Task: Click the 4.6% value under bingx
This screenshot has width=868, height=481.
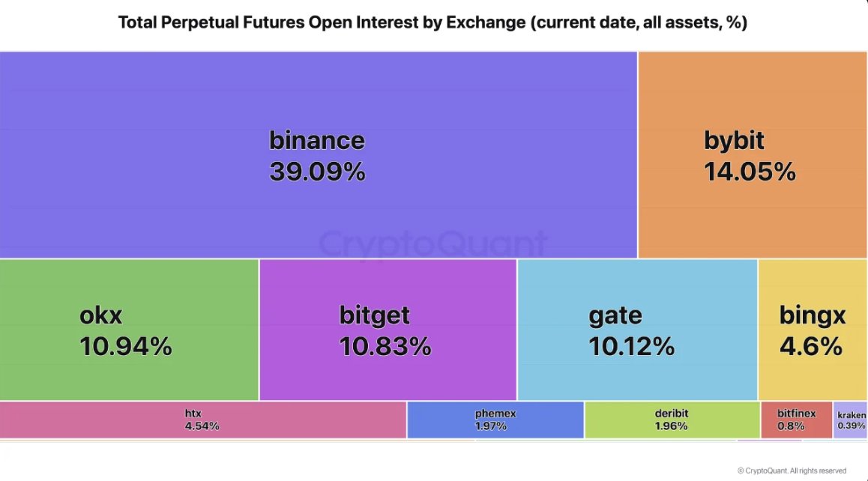Action: pyautogui.click(x=811, y=347)
